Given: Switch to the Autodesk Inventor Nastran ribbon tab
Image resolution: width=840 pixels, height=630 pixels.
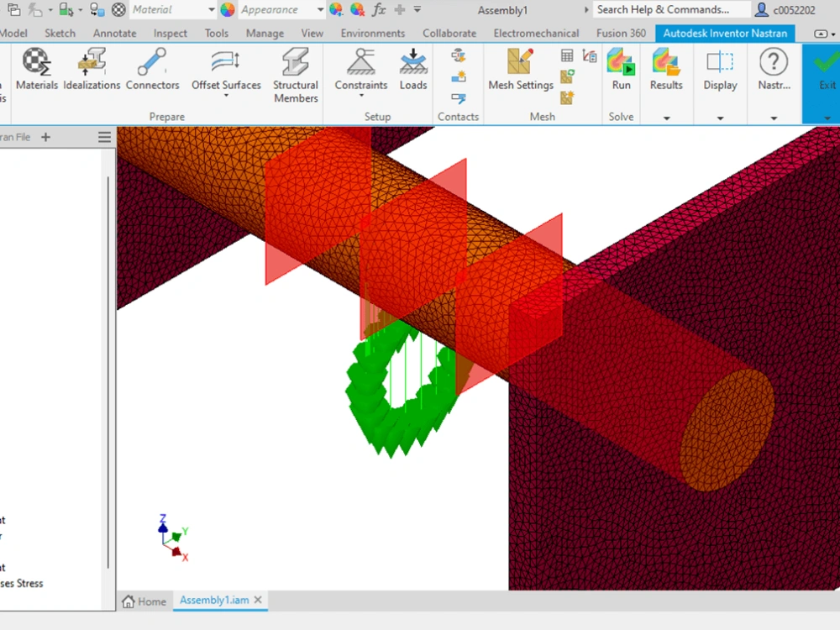Looking at the screenshot, I should click(x=725, y=33).
